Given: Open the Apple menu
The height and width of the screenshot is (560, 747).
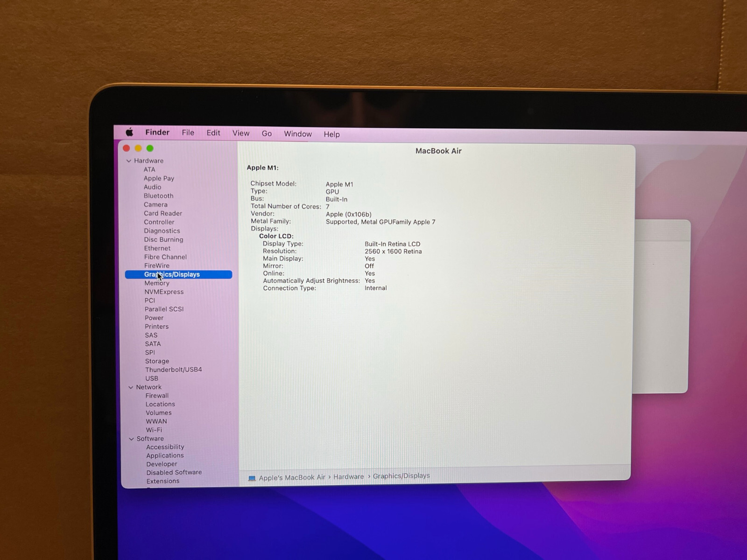Looking at the screenshot, I should click(x=129, y=132).
